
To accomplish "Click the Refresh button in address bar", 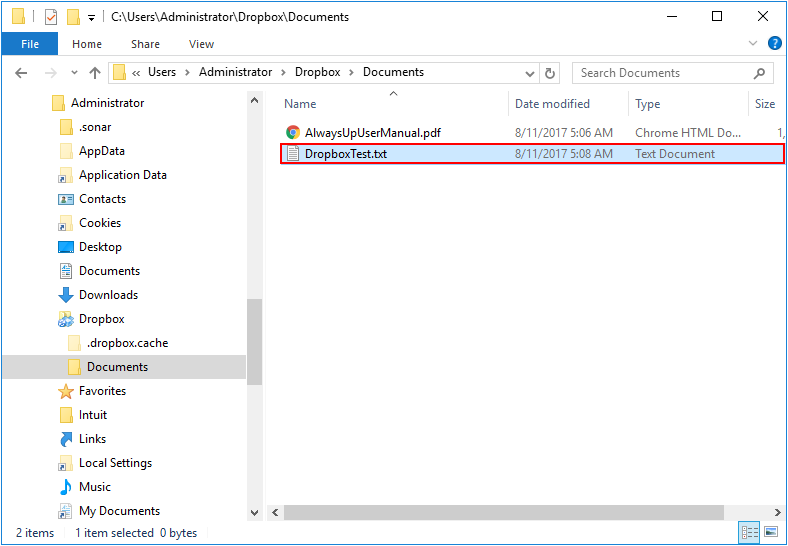I will click(x=550, y=73).
